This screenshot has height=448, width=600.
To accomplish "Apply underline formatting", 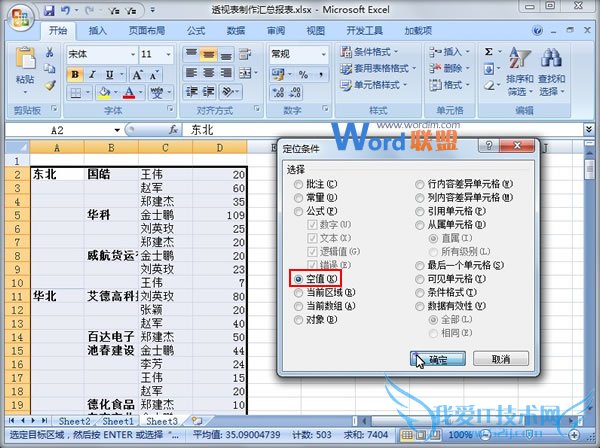I will point(109,74).
